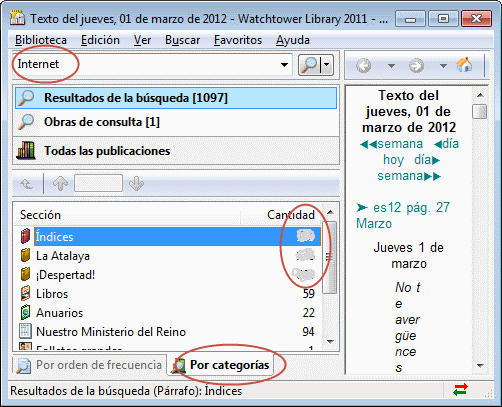Open the Ver menu

(x=142, y=40)
